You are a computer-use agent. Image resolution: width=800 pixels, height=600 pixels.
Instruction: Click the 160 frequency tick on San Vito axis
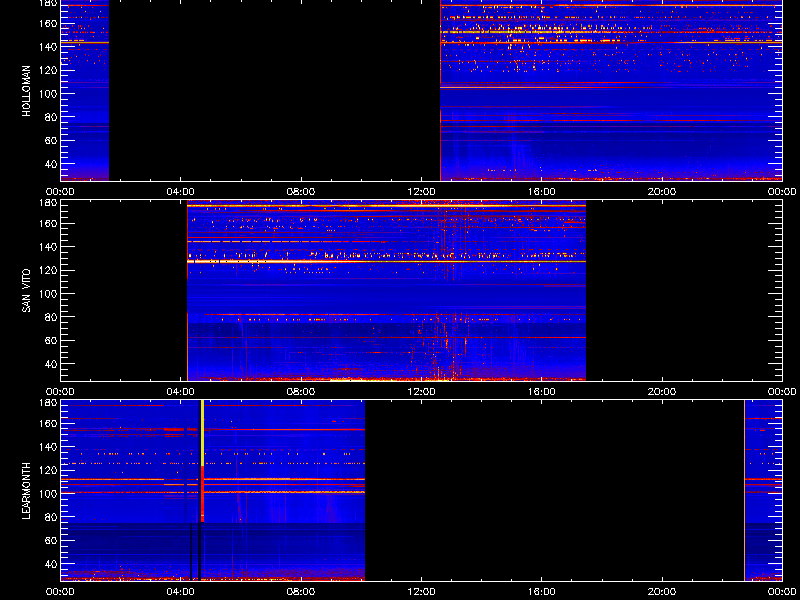click(48, 223)
